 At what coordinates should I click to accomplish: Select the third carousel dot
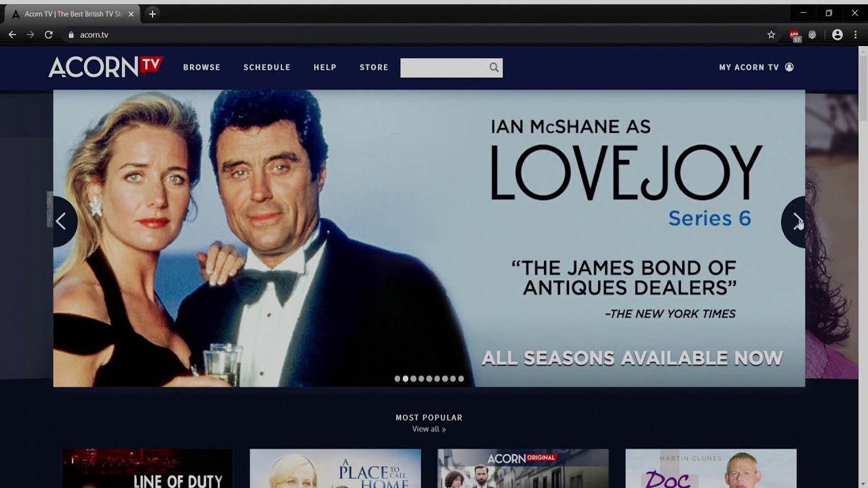(413, 379)
